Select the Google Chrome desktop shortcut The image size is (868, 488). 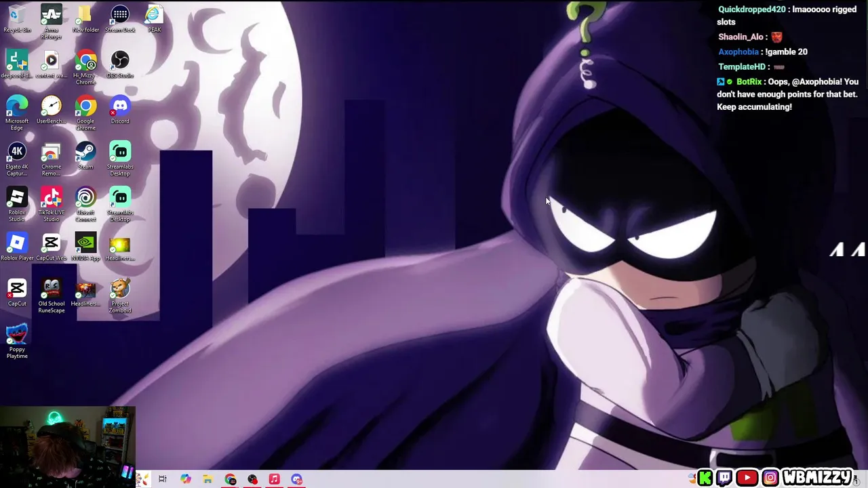click(85, 113)
